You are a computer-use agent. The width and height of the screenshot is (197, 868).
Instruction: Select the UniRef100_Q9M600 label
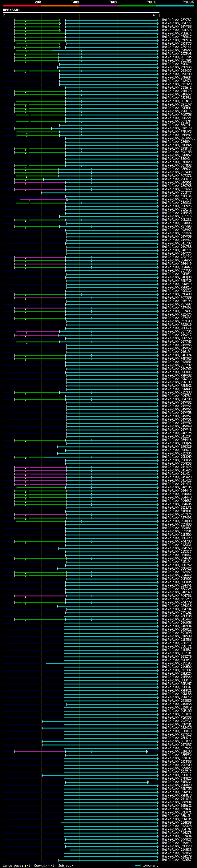pyautogui.click(x=177, y=50)
